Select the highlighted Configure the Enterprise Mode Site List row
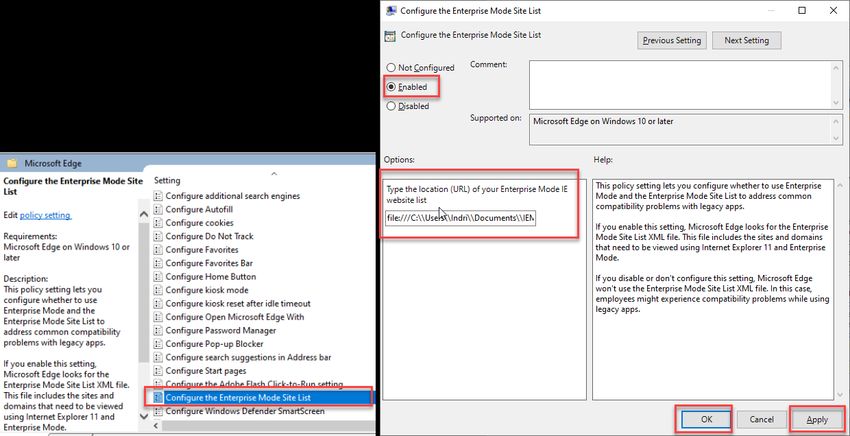This screenshot has height=436, width=850. point(262,397)
